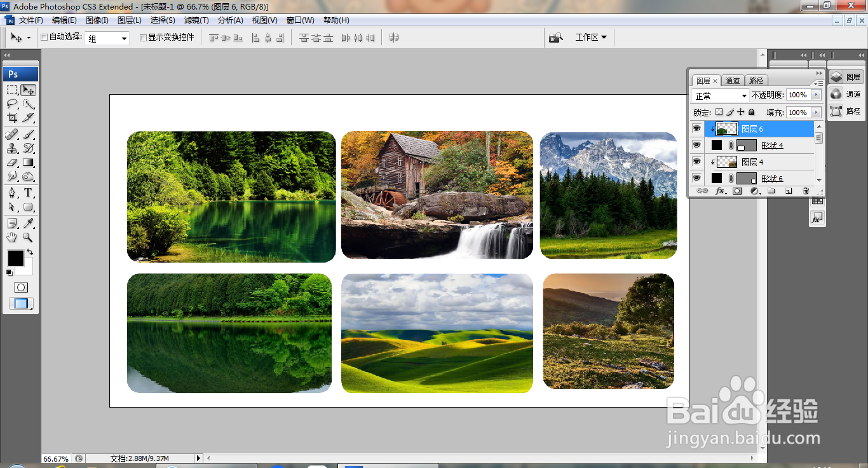Select the Eyedropper tool

point(28,223)
